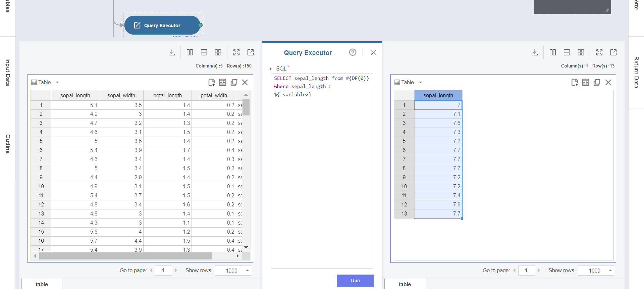Image resolution: width=644 pixels, height=289 pixels.
Task: Expand the SQL section
Action: tap(271, 69)
